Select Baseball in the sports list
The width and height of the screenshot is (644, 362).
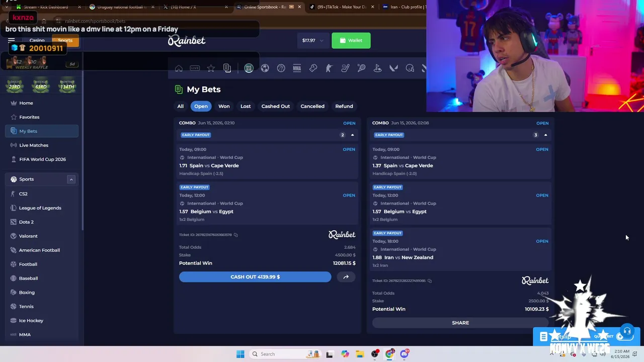(x=42, y=278)
